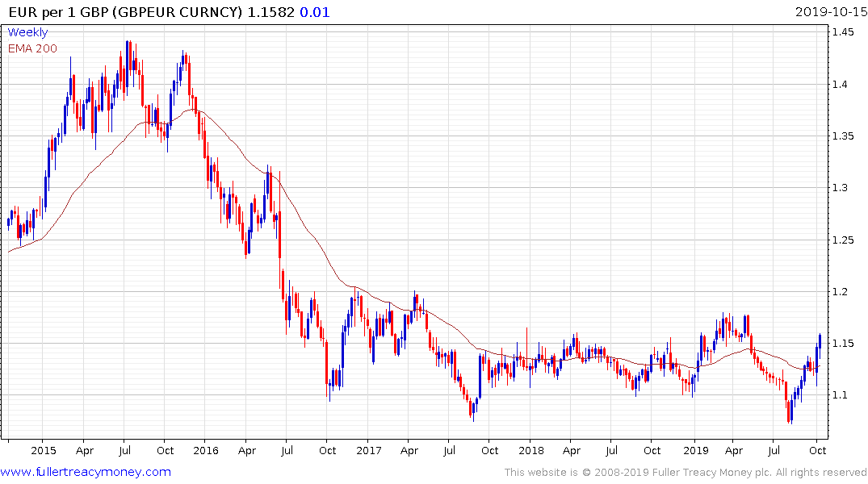This screenshot has width=868, height=484.
Task: Click the 1.3 y-axis label
Action: pos(840,188)
